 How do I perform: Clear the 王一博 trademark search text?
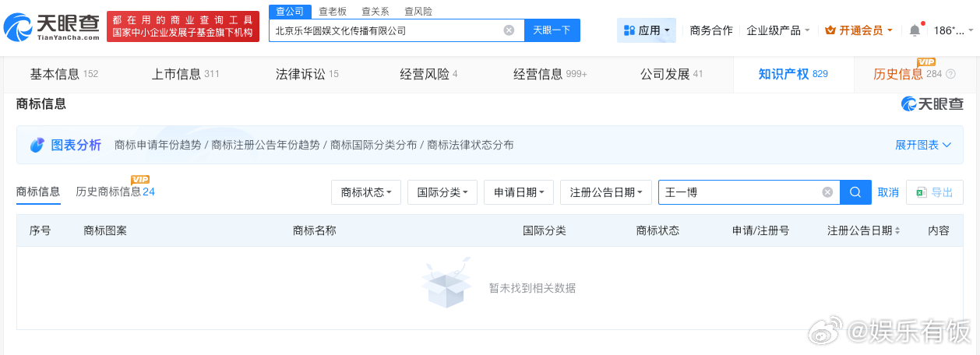click(x=827, y=192)
